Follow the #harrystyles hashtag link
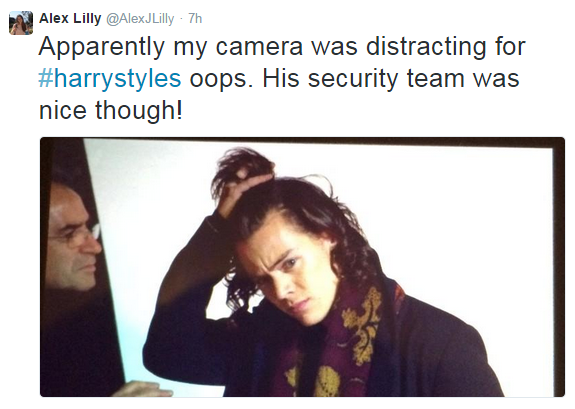 click(x=110, y=79)
